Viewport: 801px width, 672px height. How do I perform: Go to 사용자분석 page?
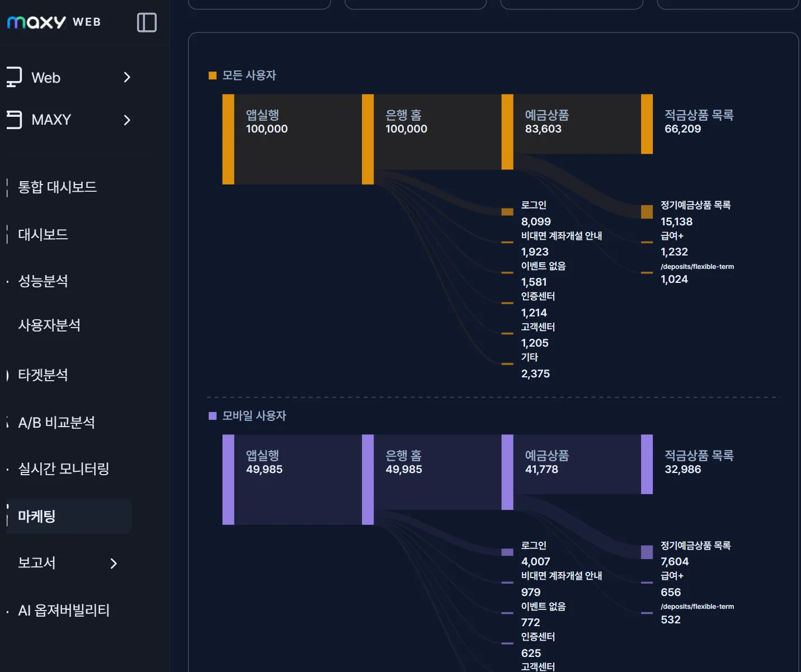point(49,325)
